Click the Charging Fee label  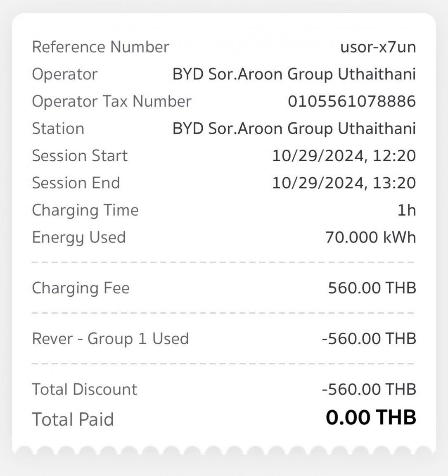pyautogui.click(x=81, y=288)
